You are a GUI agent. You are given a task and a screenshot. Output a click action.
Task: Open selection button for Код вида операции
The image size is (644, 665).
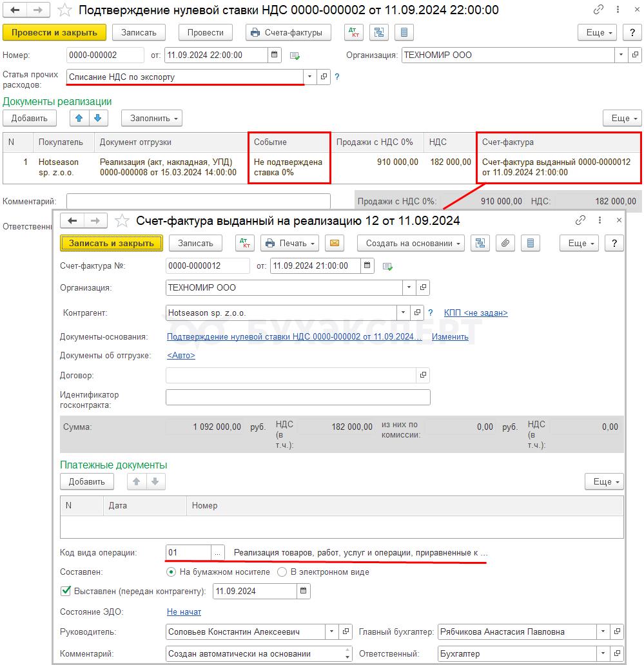click(218, 552)
